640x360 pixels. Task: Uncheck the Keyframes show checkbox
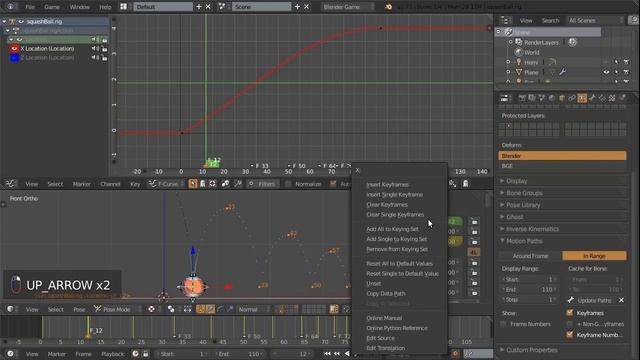(570, 313)
